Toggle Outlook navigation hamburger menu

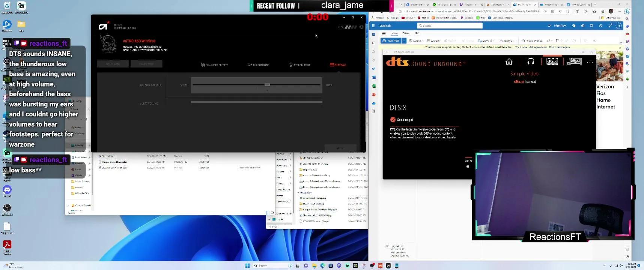tap(384, 33)
